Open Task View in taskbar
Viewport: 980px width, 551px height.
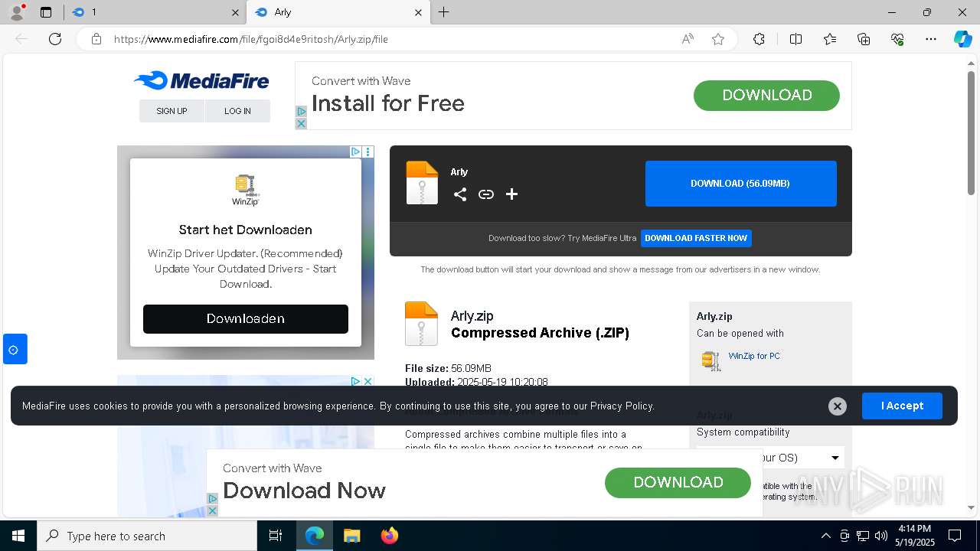276,536
